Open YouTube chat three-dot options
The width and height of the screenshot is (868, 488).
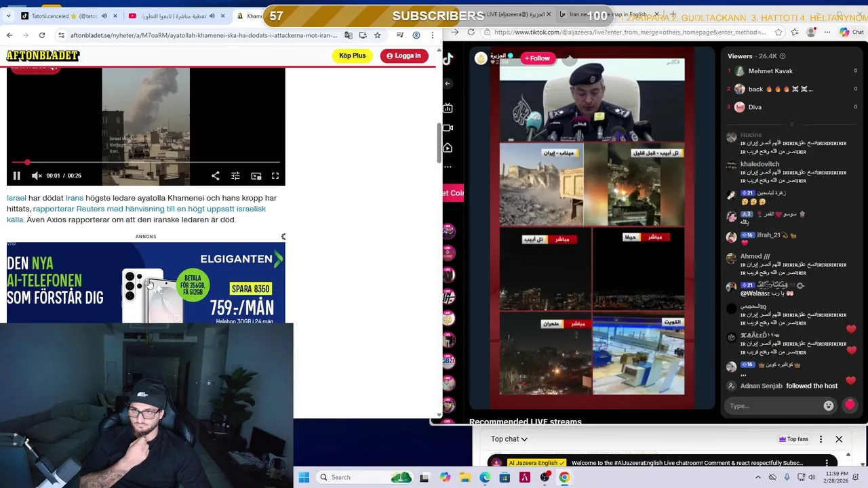821,439
